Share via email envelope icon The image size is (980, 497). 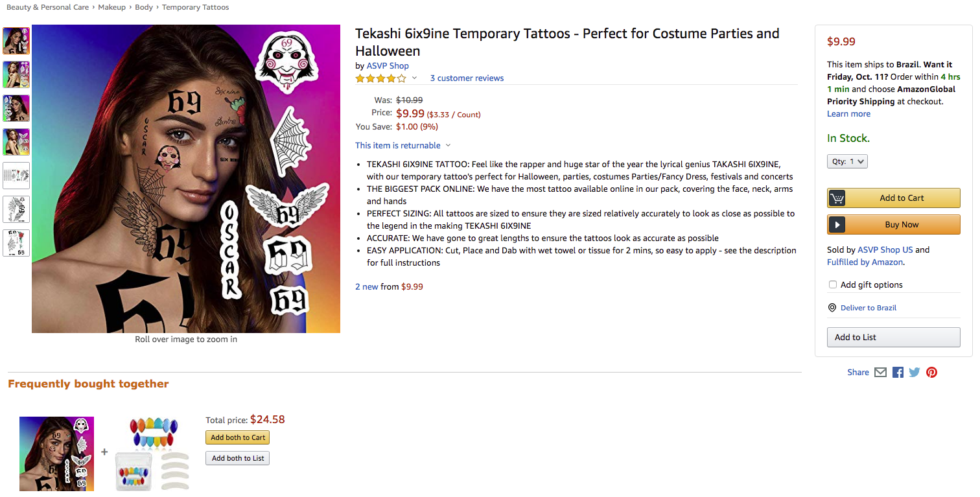880,373
